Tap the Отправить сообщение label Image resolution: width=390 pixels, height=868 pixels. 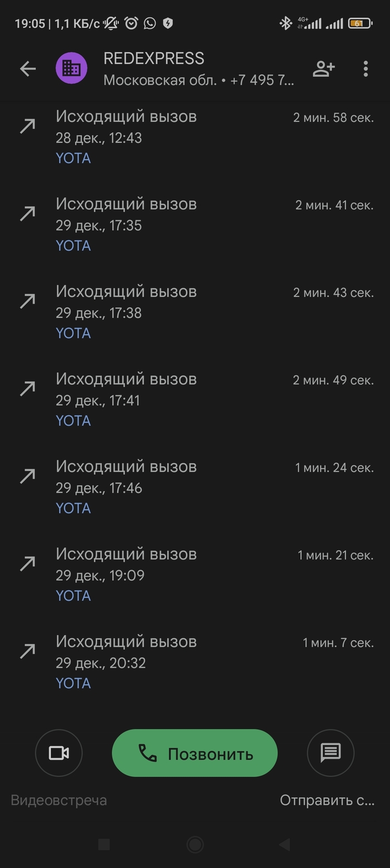[x=327, y=800]
